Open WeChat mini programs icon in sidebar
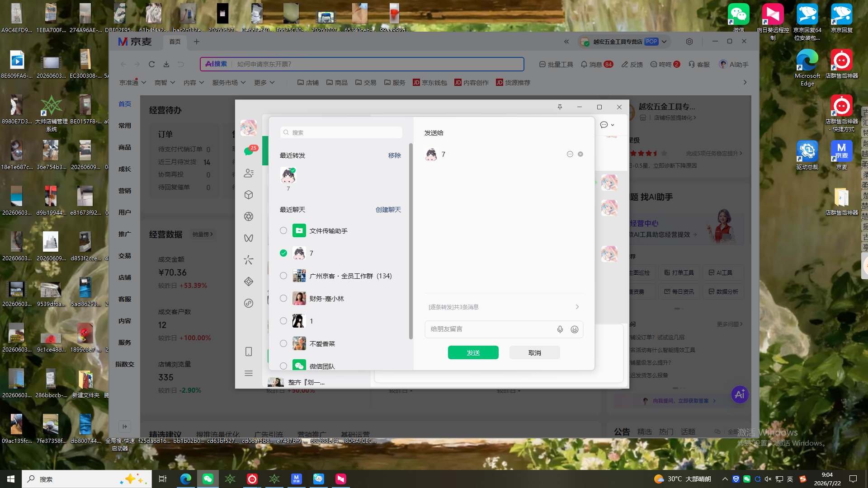 tap(249, 303)
